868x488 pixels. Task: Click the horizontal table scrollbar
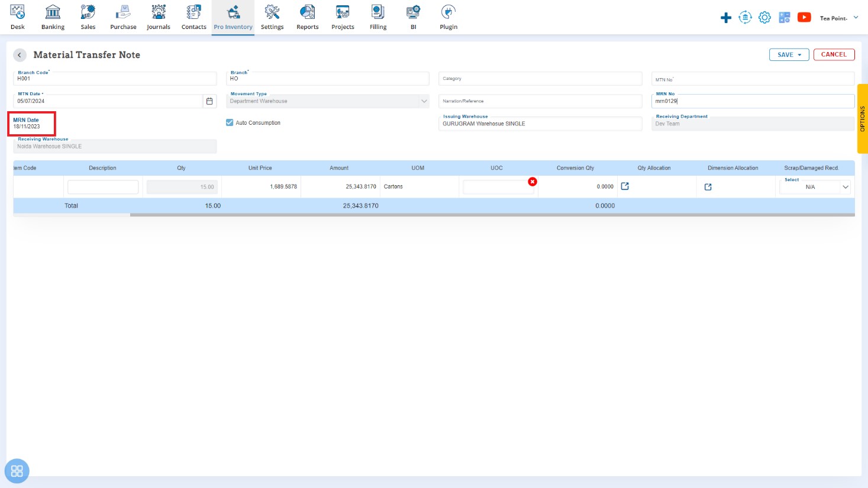coord(492,215)
